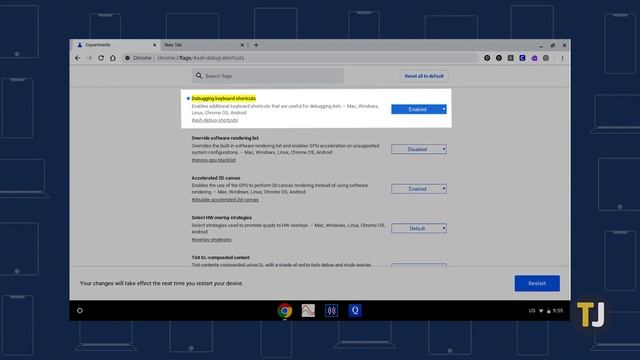Switch to the Experiments tab
This screenshot has height=360, width=640.
[x=115, y=45]
